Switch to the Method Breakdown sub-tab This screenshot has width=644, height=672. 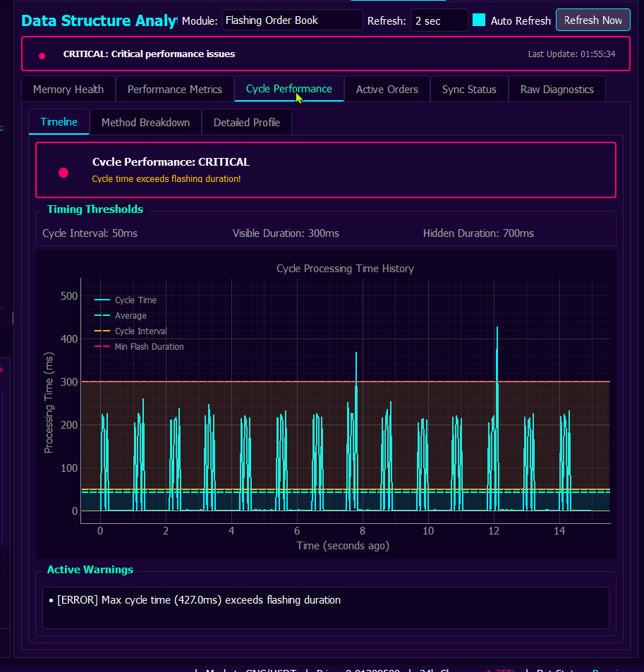(145, 123)
